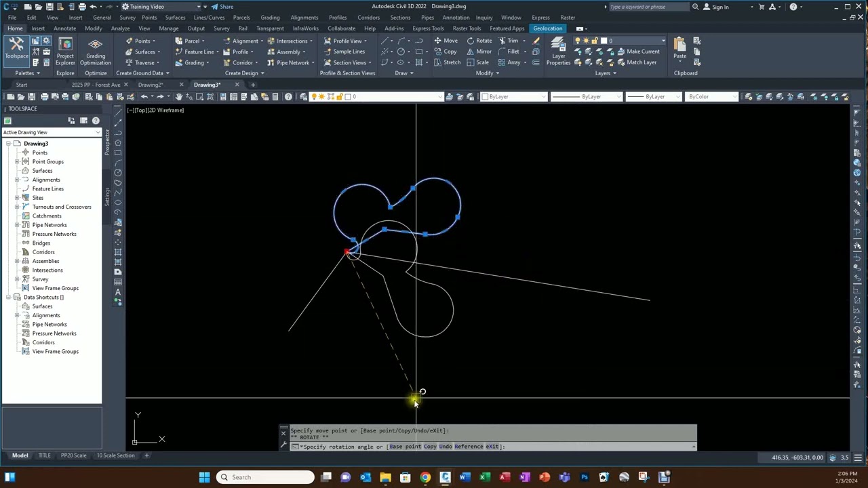Open the Training Video workspace dropdown
Viewport: 868px width, 488px height.
[160, 7]
